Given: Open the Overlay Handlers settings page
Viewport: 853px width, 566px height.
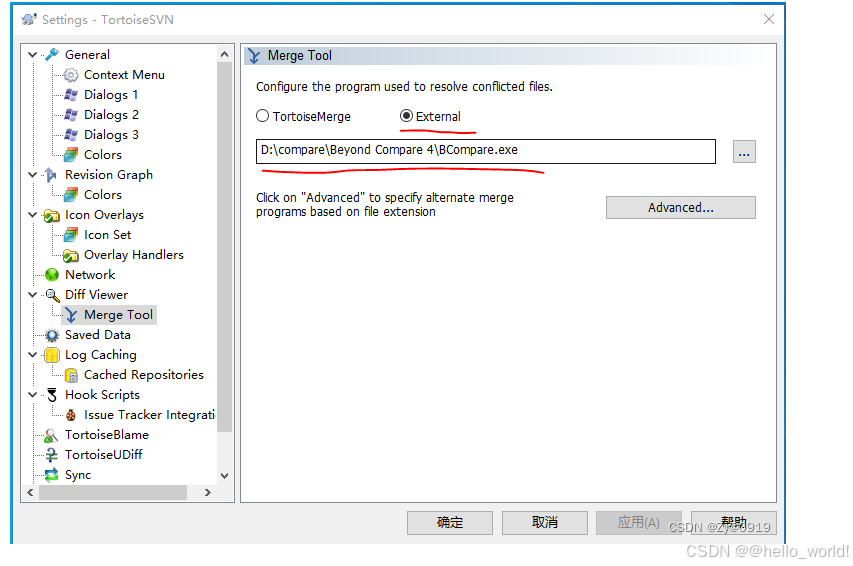Looking at the screenshot, I should 134,255.
